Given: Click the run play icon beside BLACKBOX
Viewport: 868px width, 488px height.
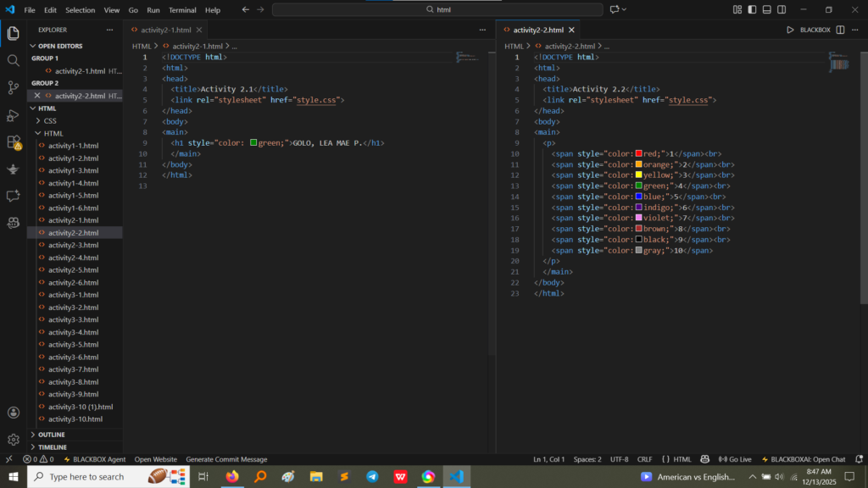Looking at the screenshot, I should coord(790,30).
